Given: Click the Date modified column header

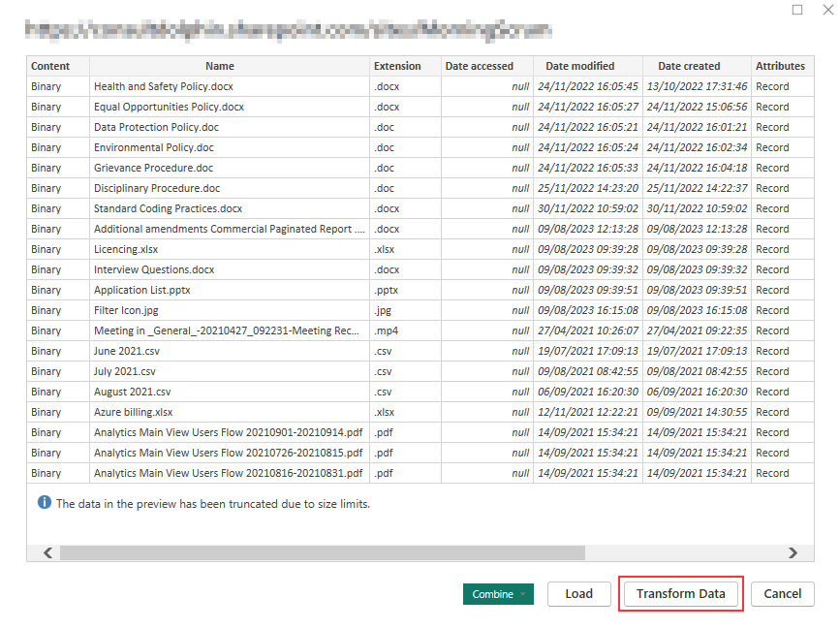Looking at the screenshot, I should tap(579, 66).
